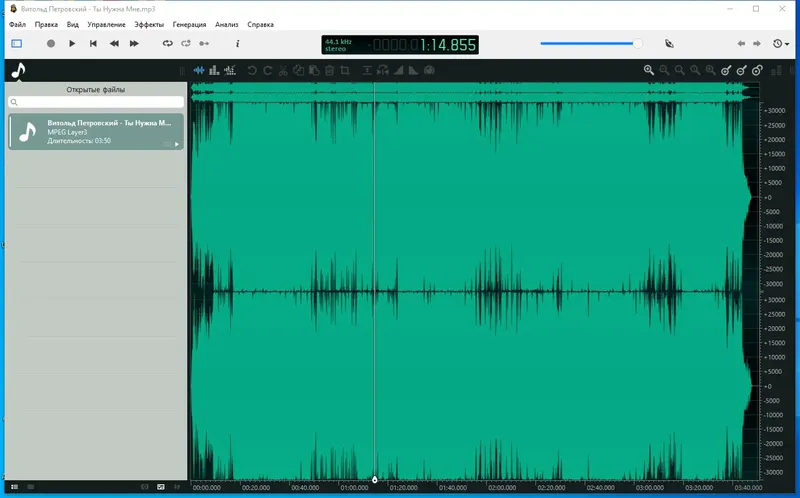Screen dimensions: 800x498
Task: Open the Вид menu
Action: click(72, 24)
